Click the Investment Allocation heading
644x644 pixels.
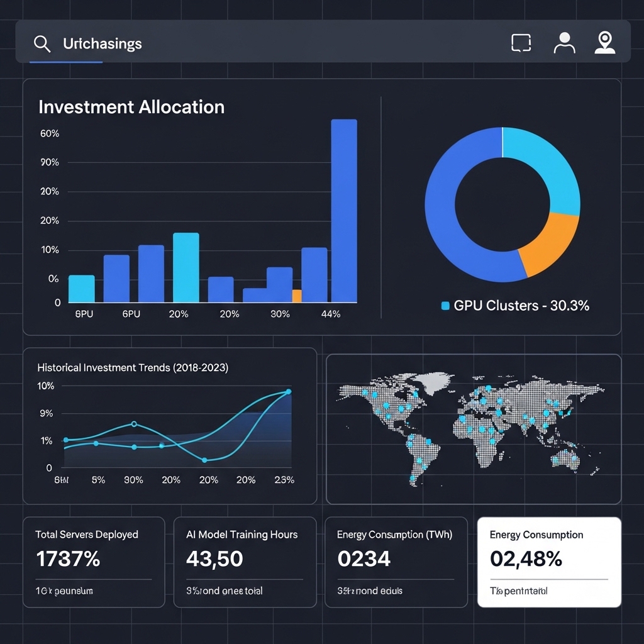click(131, 107)
